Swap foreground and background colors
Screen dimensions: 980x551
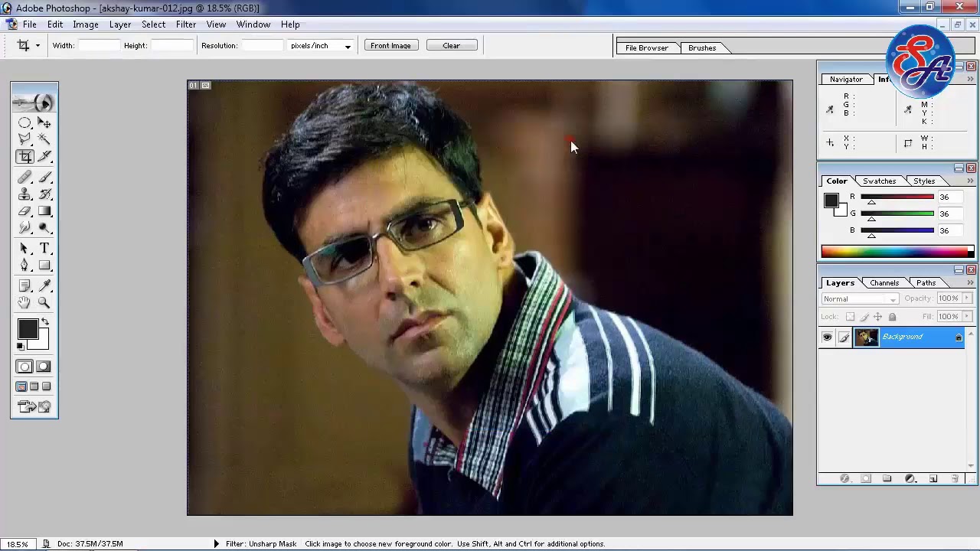(x=45, y=321)
